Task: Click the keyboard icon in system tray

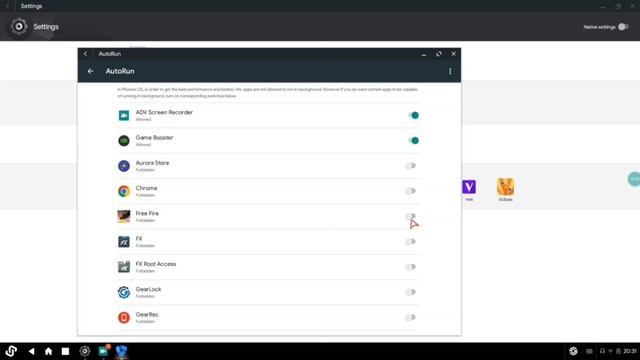Action: click(589, 351)
